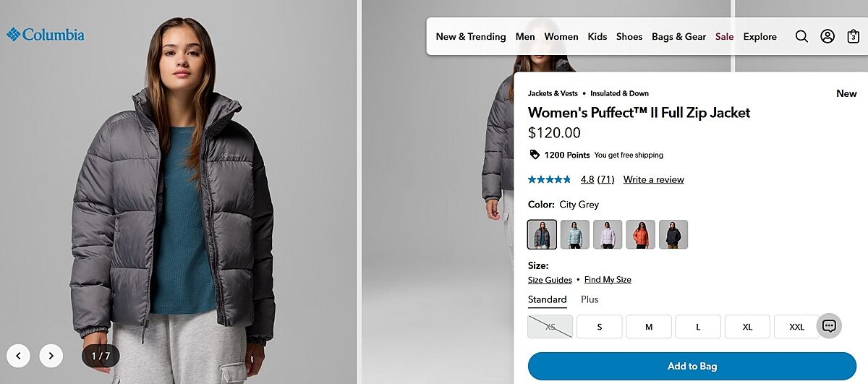Viewport: 868px width, 384px height.
Task: Open the account profile icon
Action: click(x=827, y=36)
